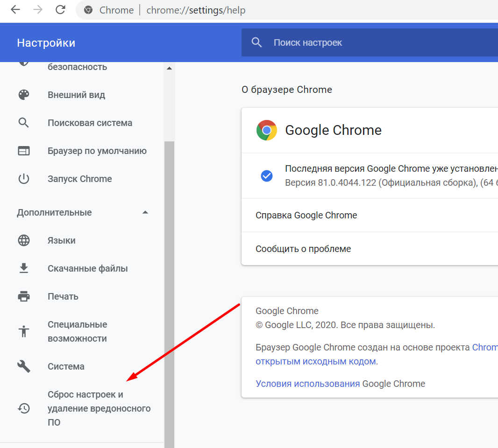Click the accessibility icon for Специальные возможности
Viewport: 498px width, 448px height.
(24, 332)
